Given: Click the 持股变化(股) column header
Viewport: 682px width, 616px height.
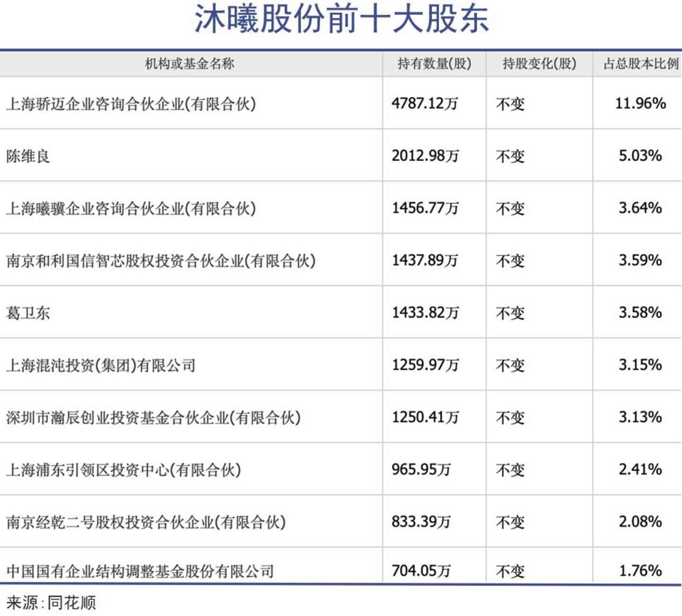Looking at the screenshot, I should click(539, 63).
